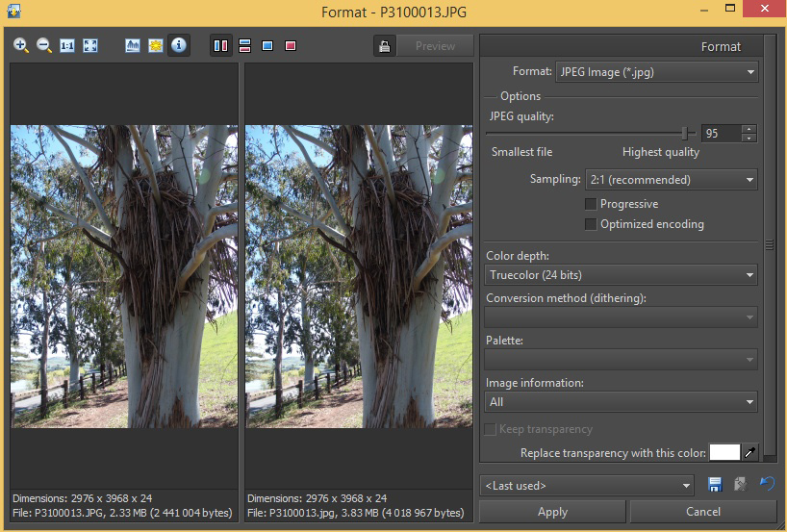Open the Format JPEG Image dropdown
Viewport: 787px width, 532px height.
656,72
